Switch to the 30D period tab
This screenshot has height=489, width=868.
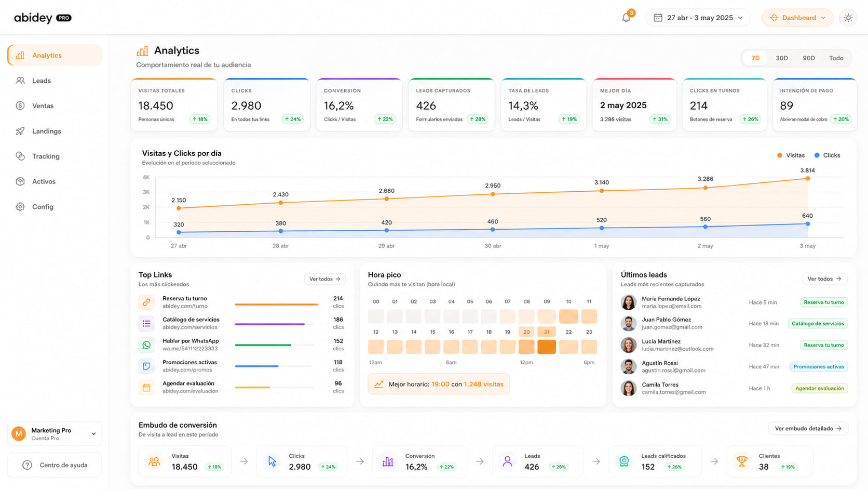[x=782, y=58]
